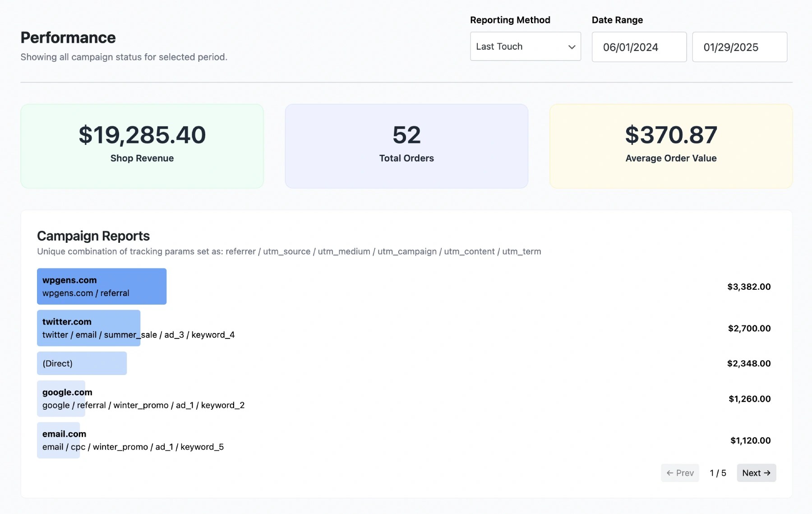Click the Prev pagination button
The height and width of the screenshot is (514, 812).
click(x=680, y=473)
